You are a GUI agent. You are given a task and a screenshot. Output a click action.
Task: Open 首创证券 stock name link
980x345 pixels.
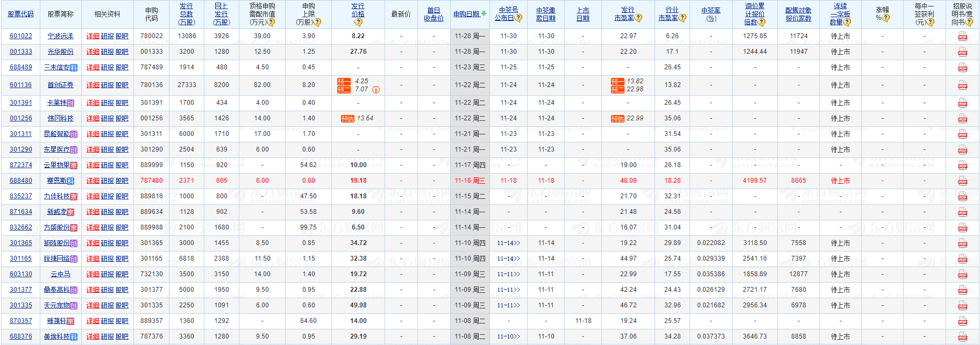click(x=60, y=85)
